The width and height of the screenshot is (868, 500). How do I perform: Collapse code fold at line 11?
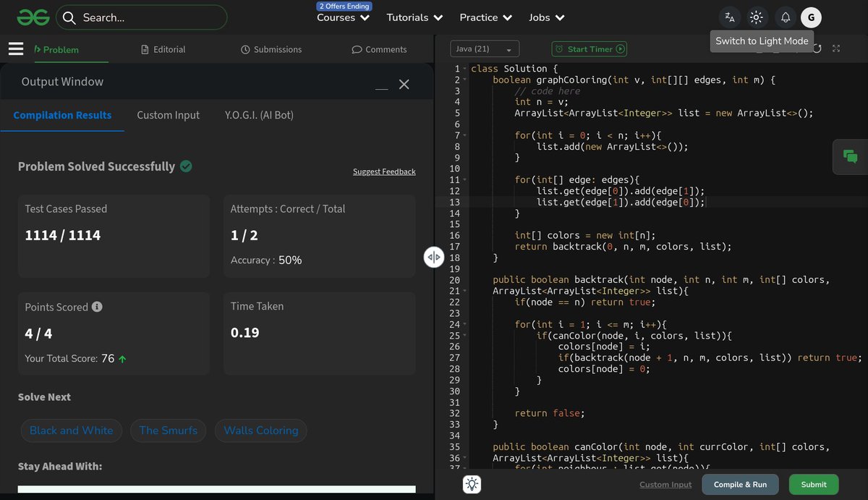(x=464, y=180)
